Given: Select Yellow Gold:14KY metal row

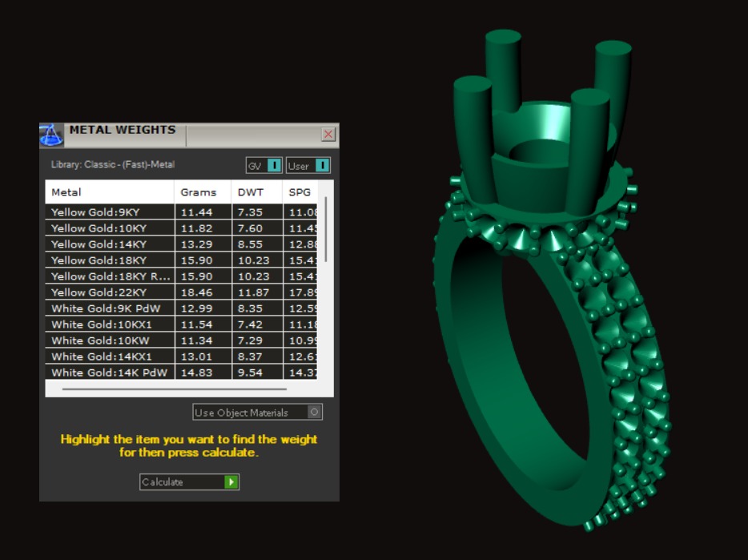Looking at the screenshot, I should [x=109, y=244].
